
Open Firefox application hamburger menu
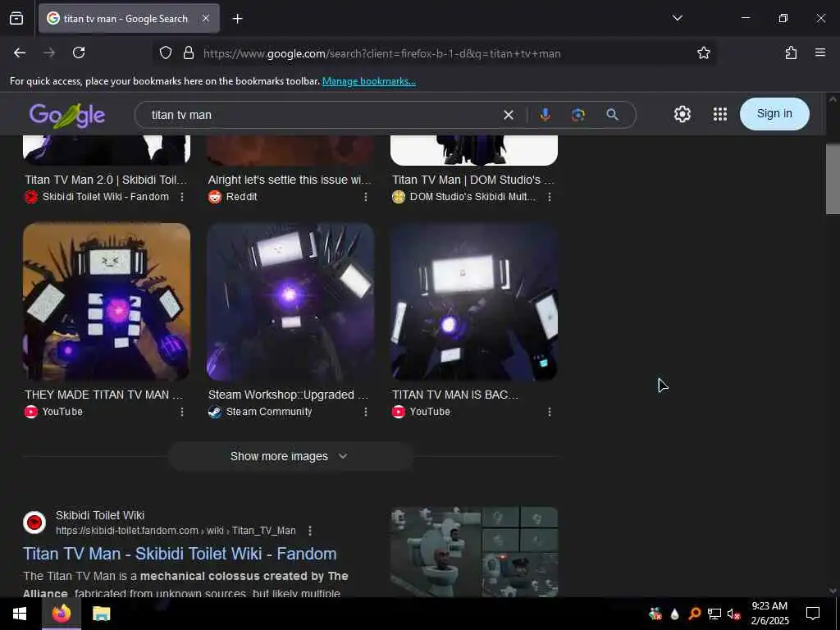pyautogui.click(x=819, y=52)
